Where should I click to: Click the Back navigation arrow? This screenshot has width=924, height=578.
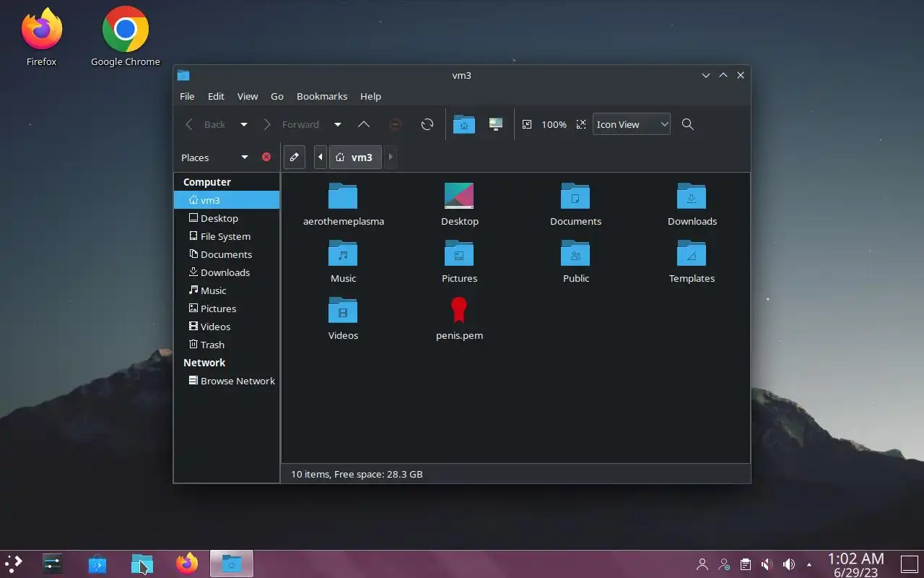tap(189, 124)
